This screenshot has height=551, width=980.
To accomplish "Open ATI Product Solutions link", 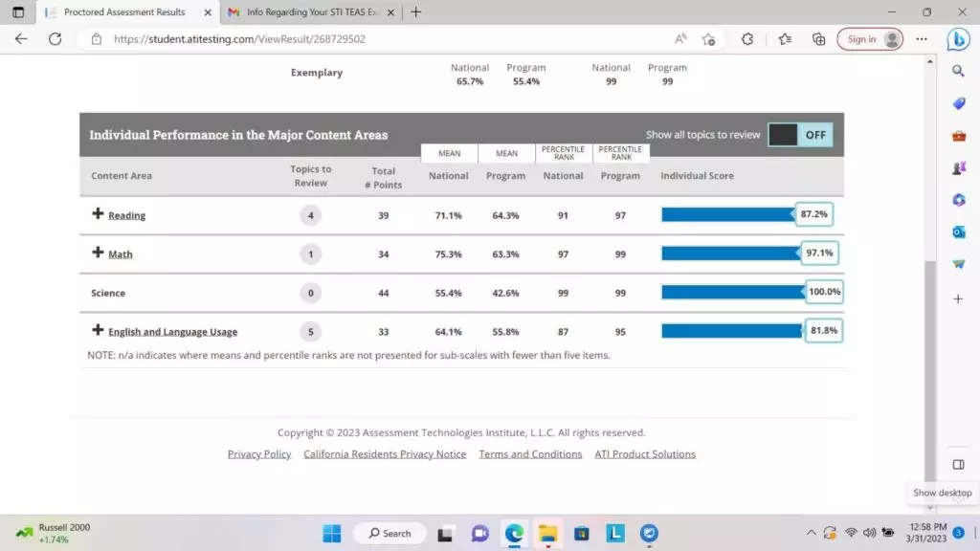I will pyautogui.click(x=645, y=454).
